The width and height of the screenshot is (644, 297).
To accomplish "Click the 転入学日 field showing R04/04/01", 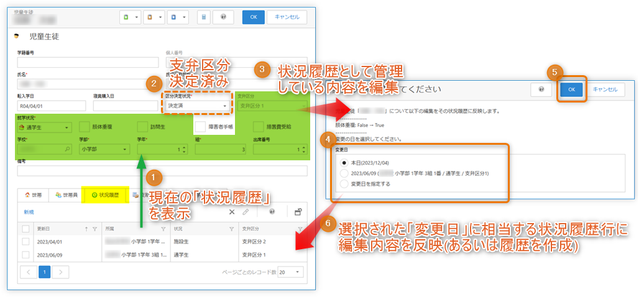I will 52,106.
